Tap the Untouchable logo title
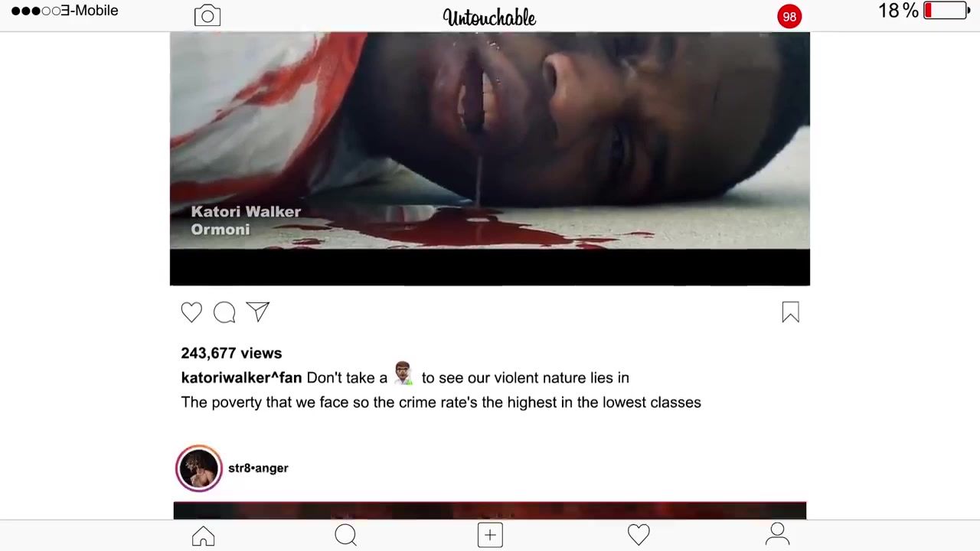 pos(489,17)
